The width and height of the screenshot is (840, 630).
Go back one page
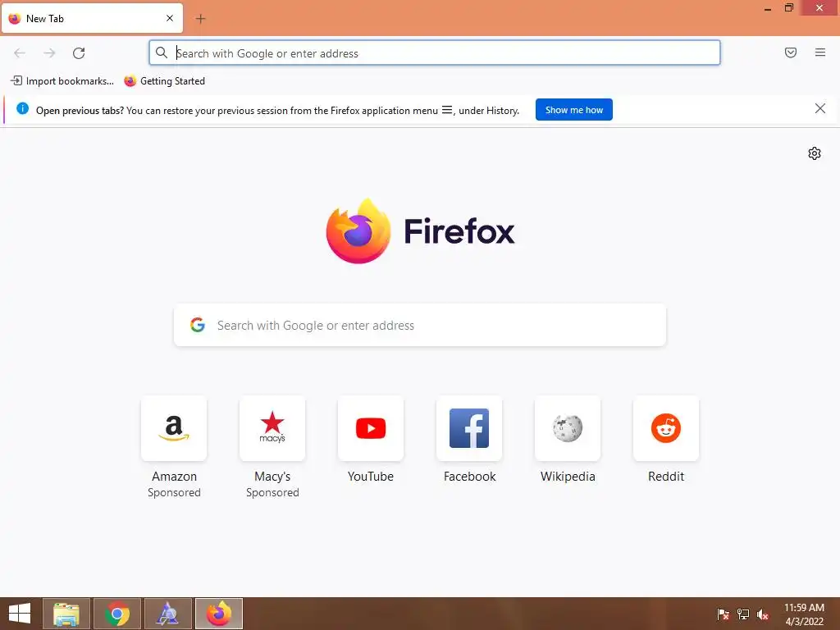(x=20, y=52)
